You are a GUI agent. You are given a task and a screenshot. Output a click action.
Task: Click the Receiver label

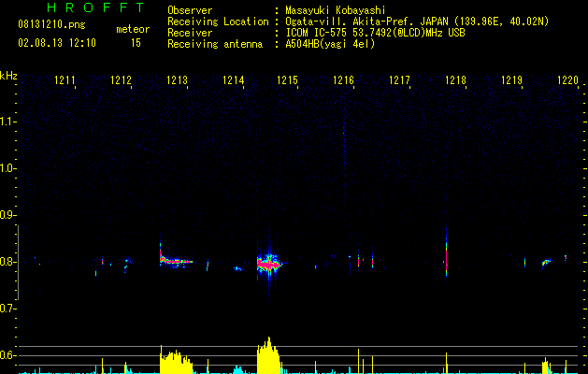coord(190,33)
